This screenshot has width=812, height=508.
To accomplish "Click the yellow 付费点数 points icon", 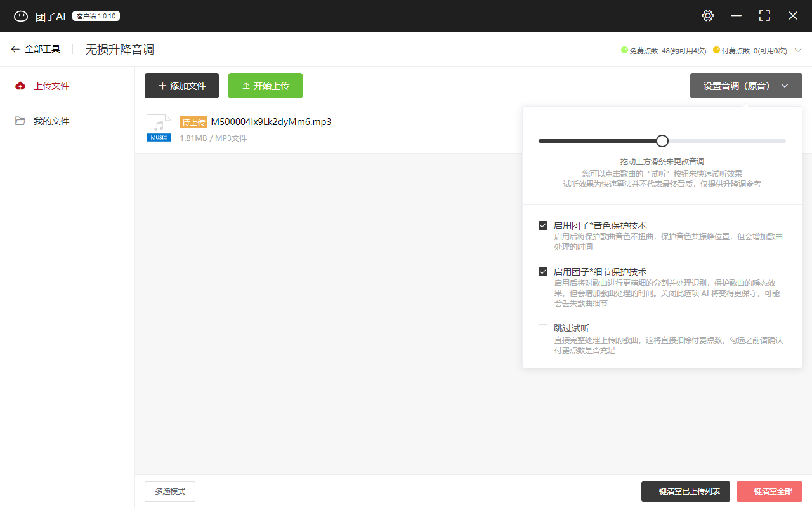I will coord(716,50).
